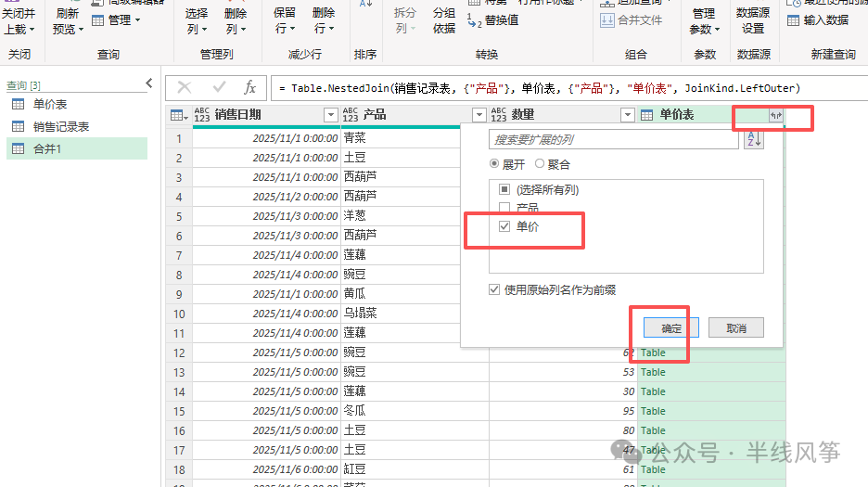Toggle the (选择所有列) checkbox
This screenshot has height=487, width=868.
point(504,189)
